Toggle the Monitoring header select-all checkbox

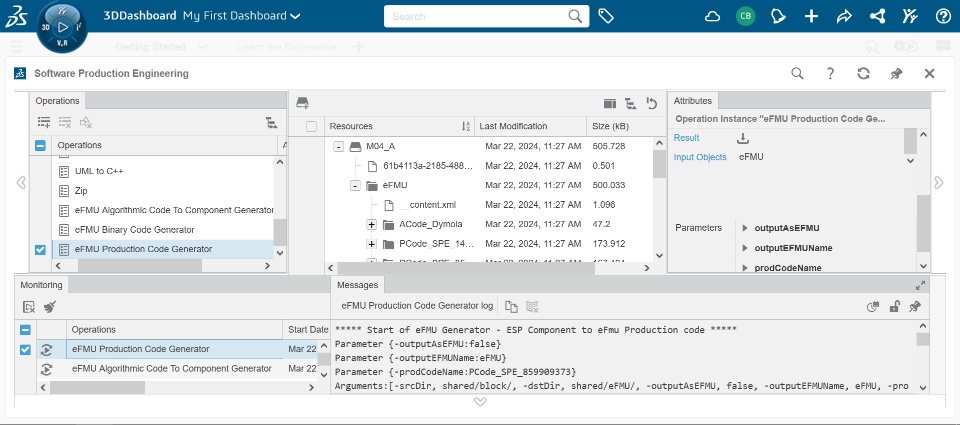(25, 330)
